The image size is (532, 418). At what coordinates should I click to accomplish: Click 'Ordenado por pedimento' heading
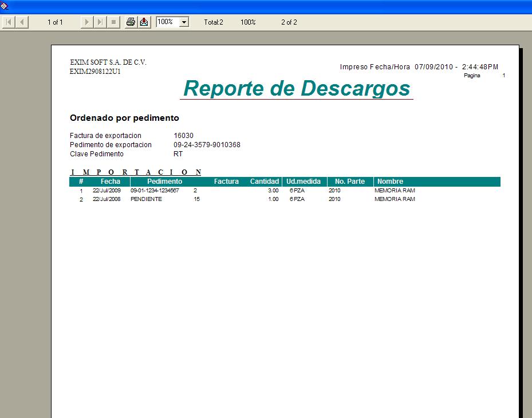tap(124, 118)
